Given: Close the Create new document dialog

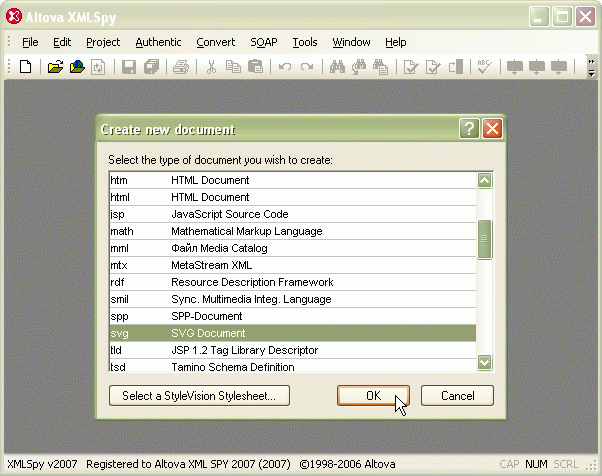Looking at the screenshot, I should 492,129.
